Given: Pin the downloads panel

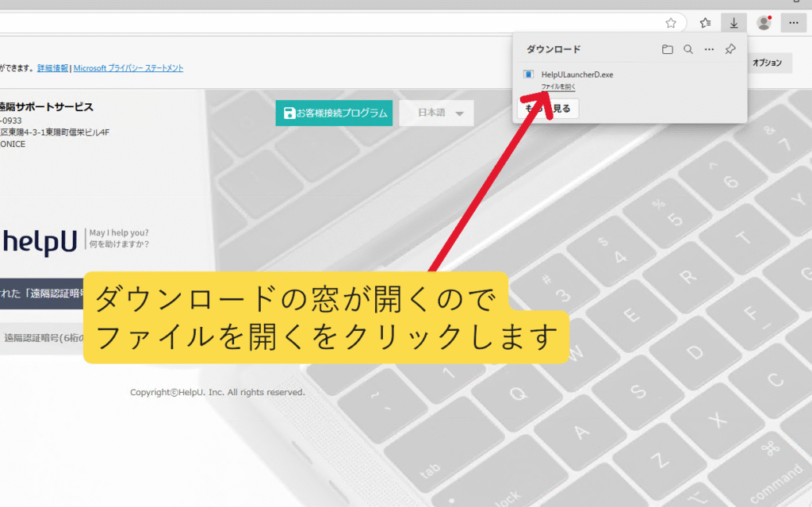Looking at the screenshot, I should (730, 49).
